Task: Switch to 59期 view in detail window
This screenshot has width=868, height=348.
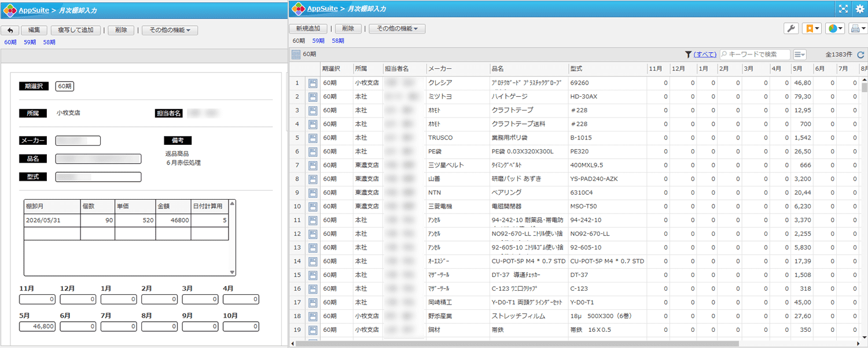Action: 30,42
